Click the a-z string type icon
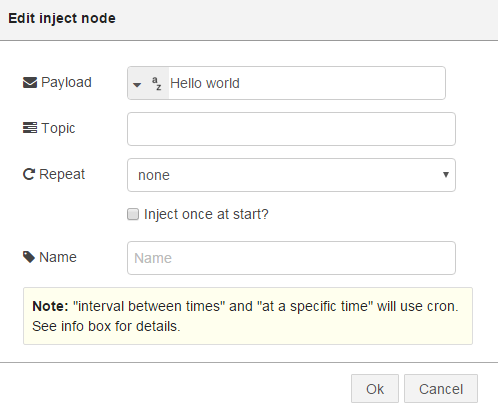The width and height of the screenshot is (498, 415). (x=157, y=83)
